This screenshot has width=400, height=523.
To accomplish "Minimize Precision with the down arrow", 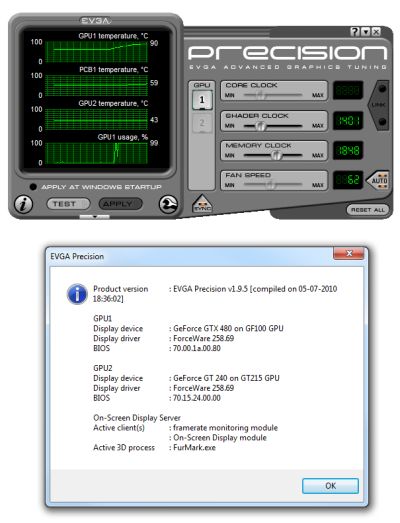I will pos(366,32).
